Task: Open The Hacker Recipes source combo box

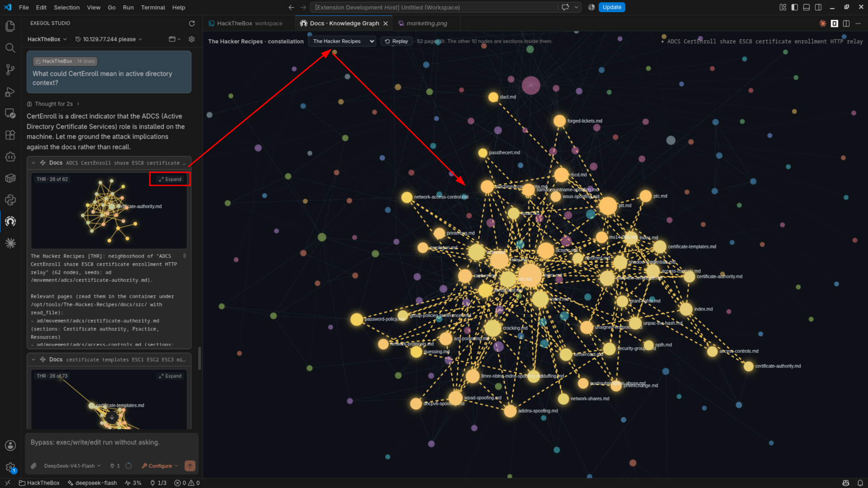Action: tap(343, 41)
